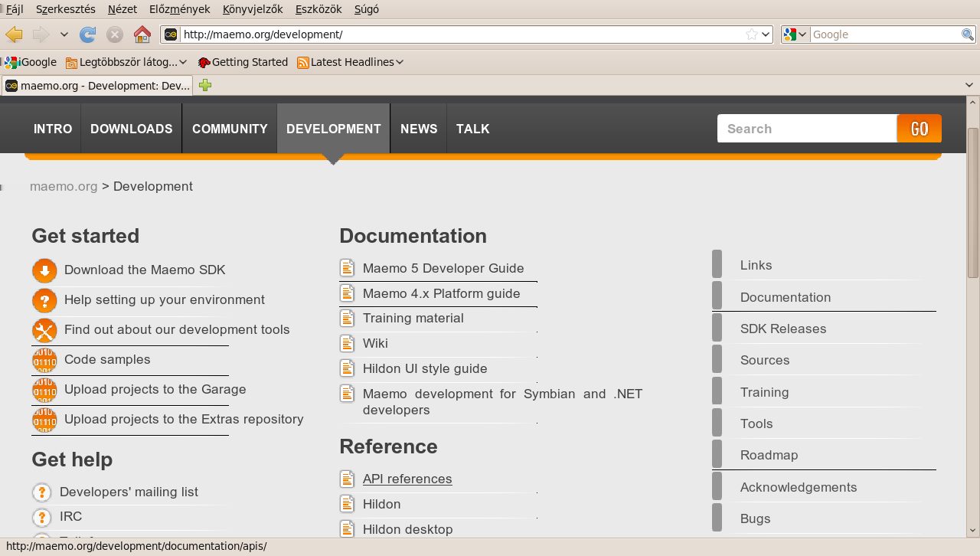Click the Google search box in toolbar
980x556 pixels.
(x=885, y=34)
